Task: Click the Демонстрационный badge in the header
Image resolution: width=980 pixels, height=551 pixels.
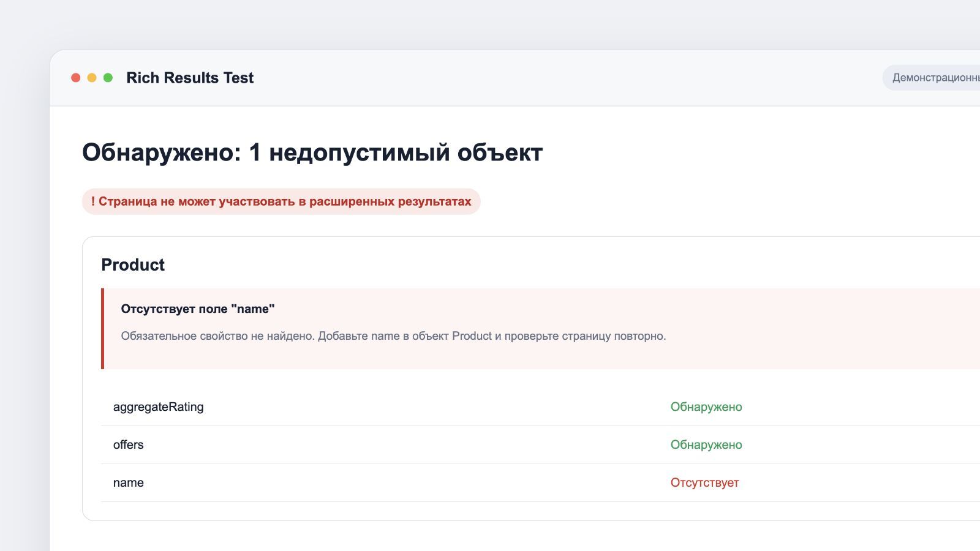Action: [x=931, y=78]
